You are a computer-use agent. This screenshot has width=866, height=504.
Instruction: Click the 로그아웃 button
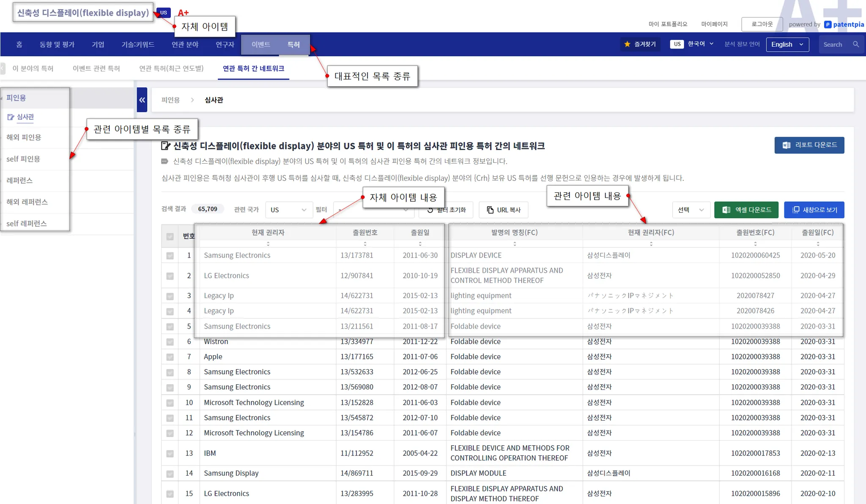pyautogui.click(x=762, y=24)
